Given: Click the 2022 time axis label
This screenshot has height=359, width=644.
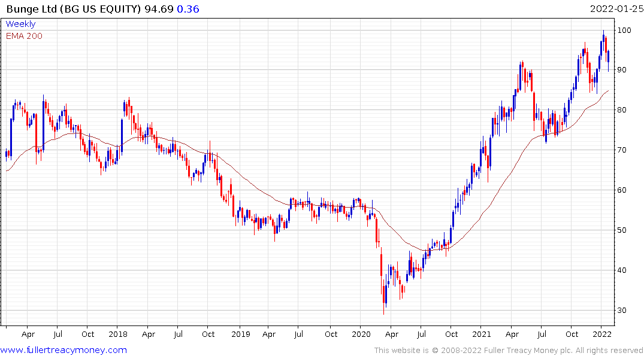Looking at the screenshot, I should pos(602,334).
